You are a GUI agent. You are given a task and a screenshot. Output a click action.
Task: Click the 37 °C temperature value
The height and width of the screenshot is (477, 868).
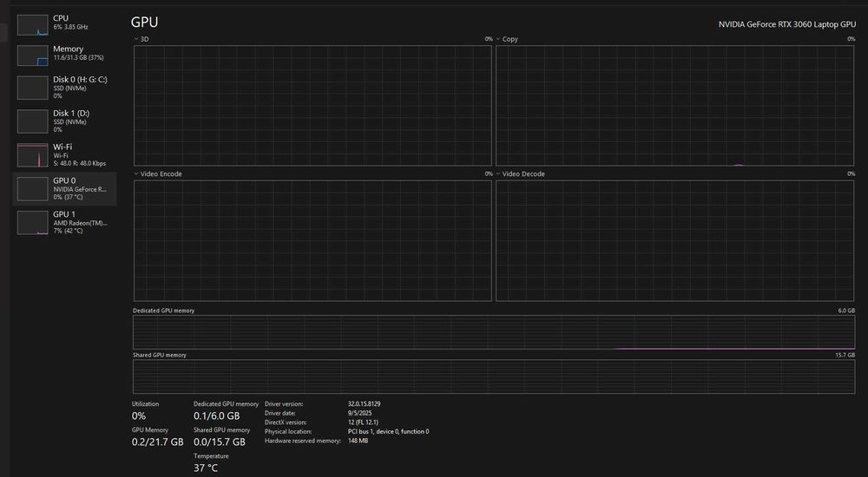[206, 468]
